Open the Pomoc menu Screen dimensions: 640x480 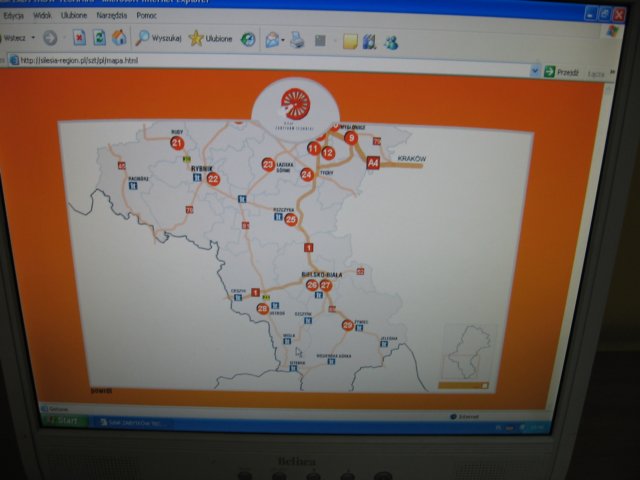point(146,16)
